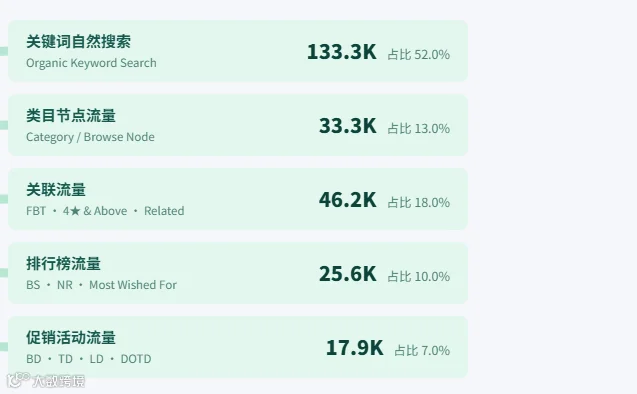
Task: Click the 占比 10.0% share label
Action: 418,277
